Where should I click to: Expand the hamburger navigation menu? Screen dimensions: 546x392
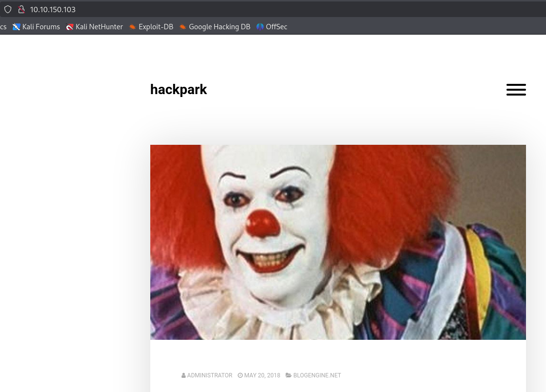[x=516, y=90]
